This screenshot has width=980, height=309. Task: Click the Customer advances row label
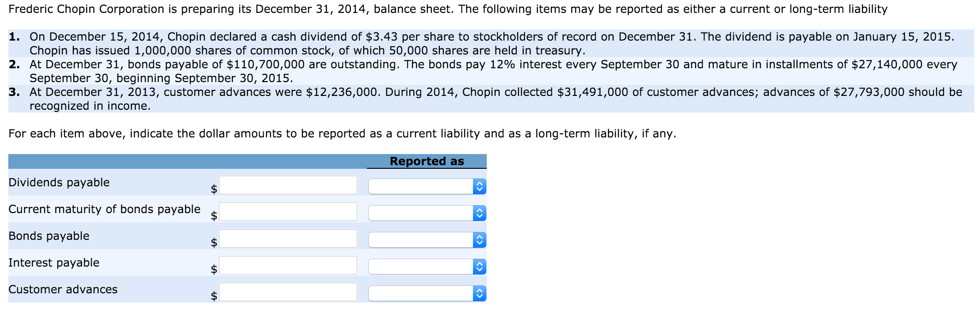click(x=63, y=289)
